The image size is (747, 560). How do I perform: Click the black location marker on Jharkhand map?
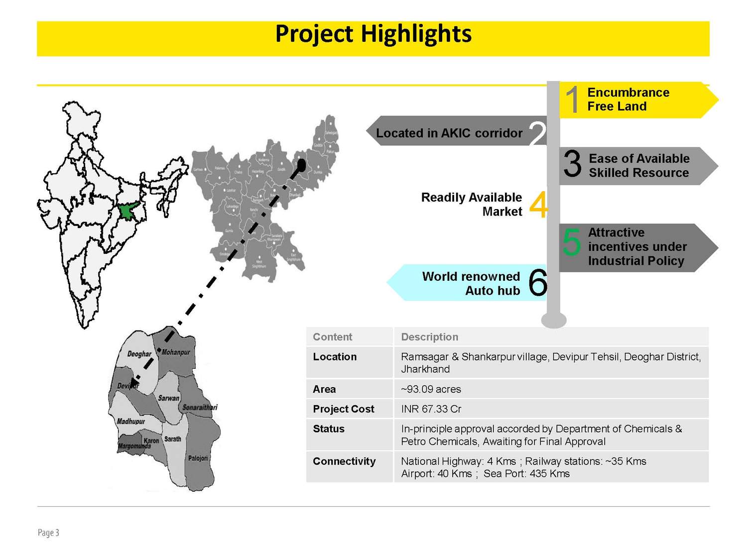click(x=301, y=165)
